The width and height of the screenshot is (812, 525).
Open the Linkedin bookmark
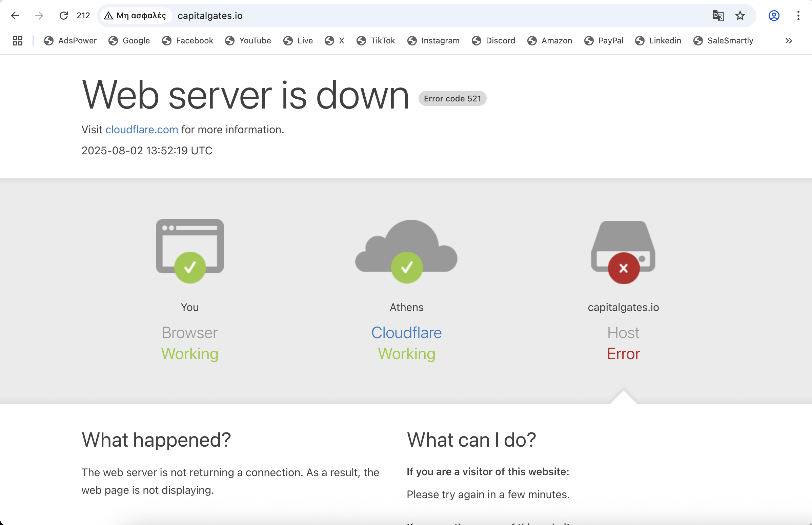(x=658, y=41)
